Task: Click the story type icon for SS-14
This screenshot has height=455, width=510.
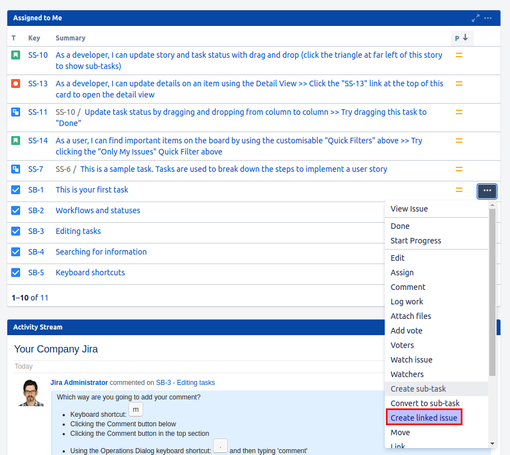Action: coord(16,141)
